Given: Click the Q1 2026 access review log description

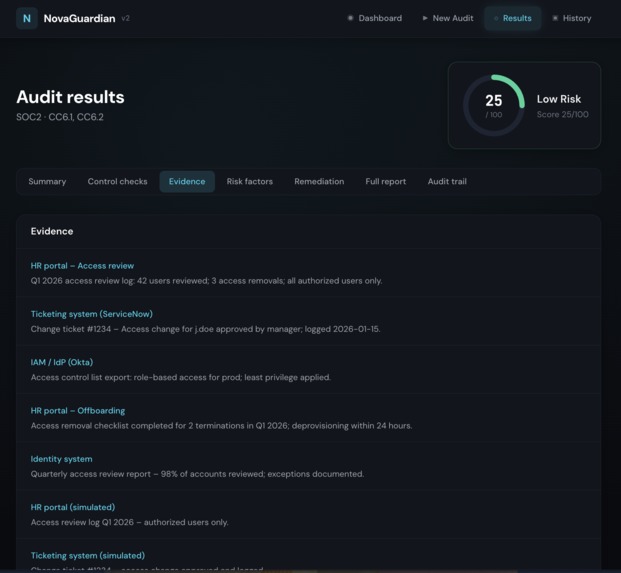Looking at the screenshot, I should point(206,281).
